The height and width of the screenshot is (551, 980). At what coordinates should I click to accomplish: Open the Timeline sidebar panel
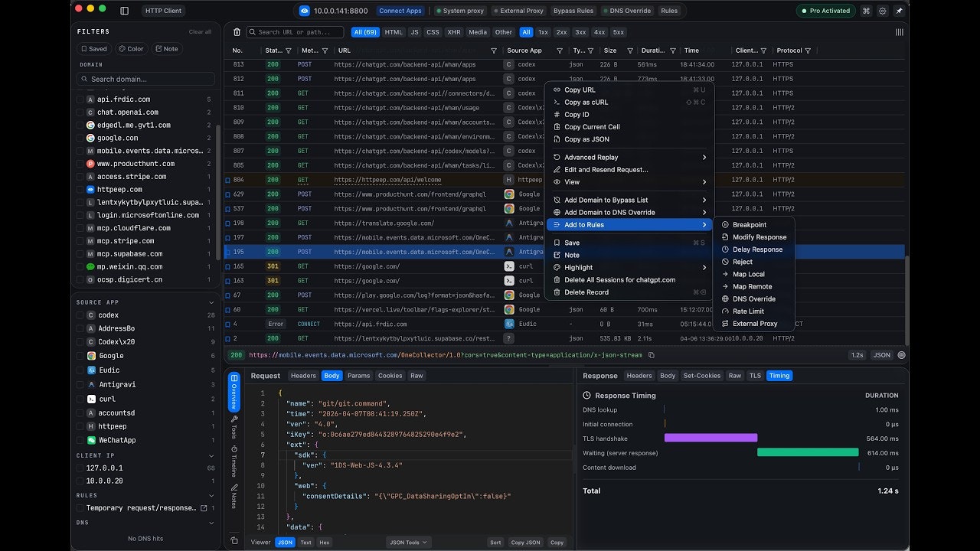pyautogui.click(x=234, y=461)
